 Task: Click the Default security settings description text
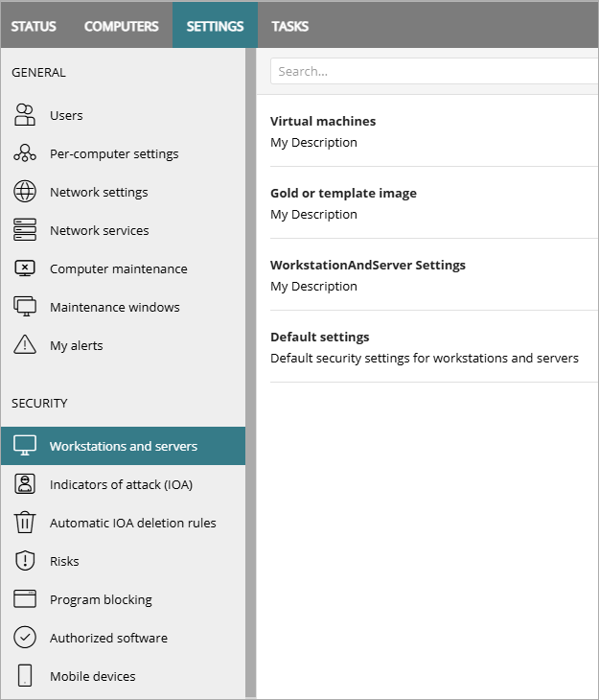pos(425,358)
